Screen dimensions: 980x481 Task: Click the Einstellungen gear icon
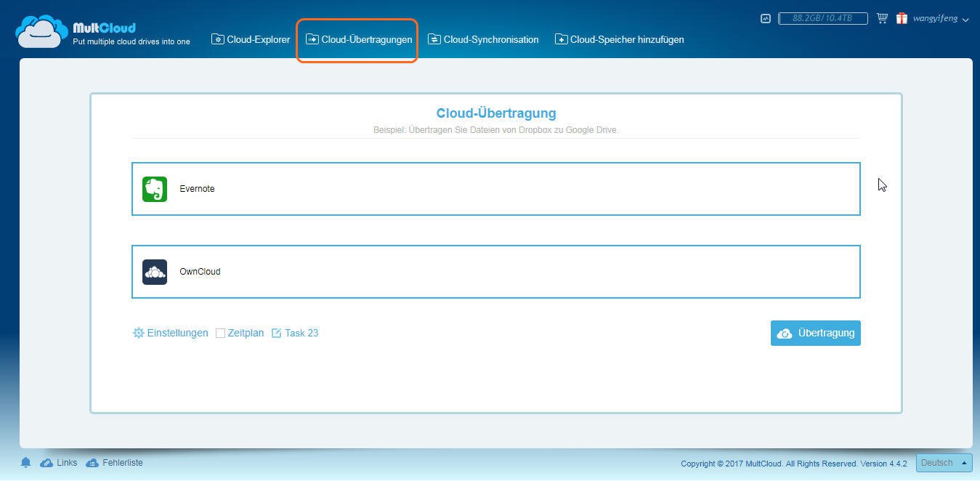[x=139, y=333]
